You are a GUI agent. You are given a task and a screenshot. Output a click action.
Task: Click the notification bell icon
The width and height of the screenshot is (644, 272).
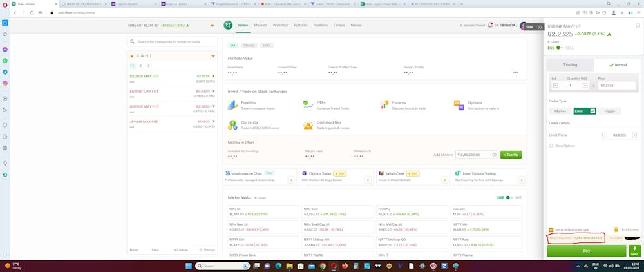[x=490, y=26]
